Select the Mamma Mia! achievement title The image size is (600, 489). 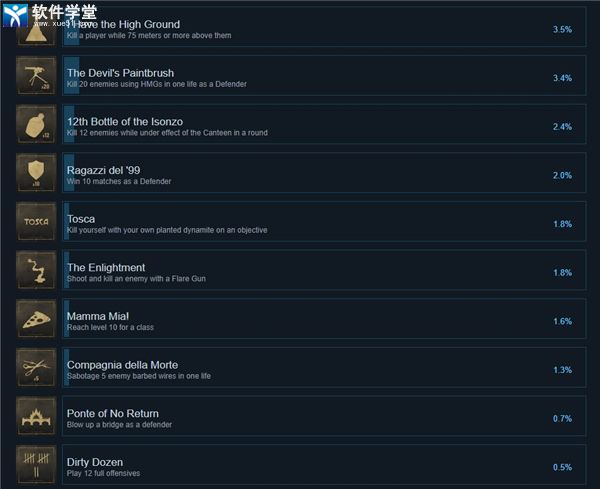tap(98, 316)
